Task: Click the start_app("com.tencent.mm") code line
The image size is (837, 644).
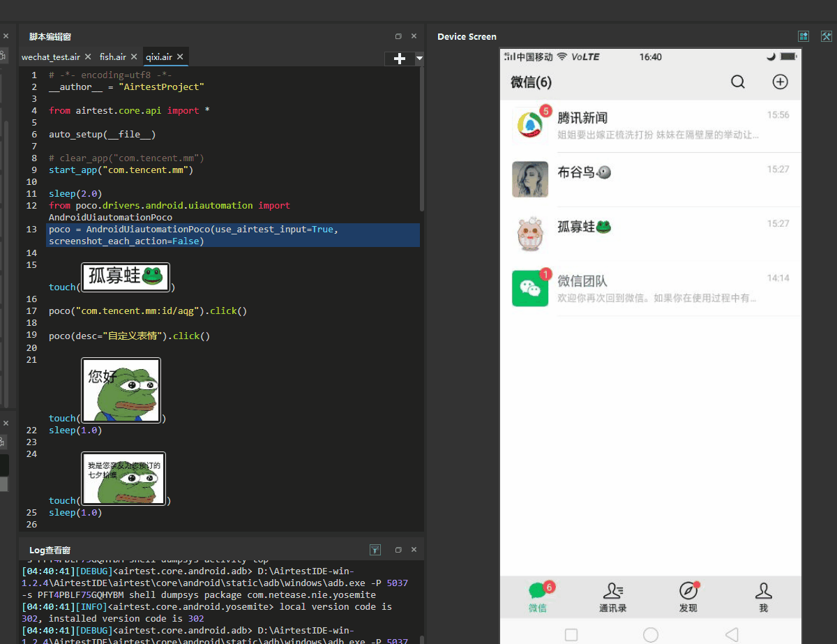Action: (121, 170)
